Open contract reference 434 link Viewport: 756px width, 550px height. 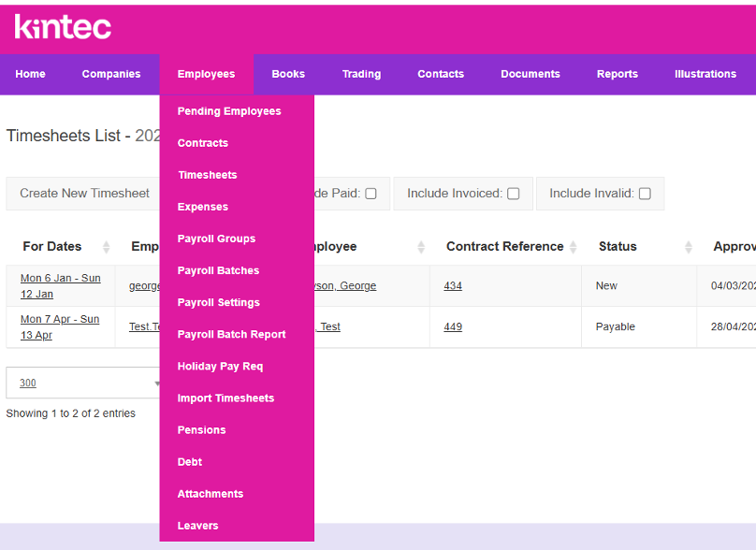click(453, 285)
